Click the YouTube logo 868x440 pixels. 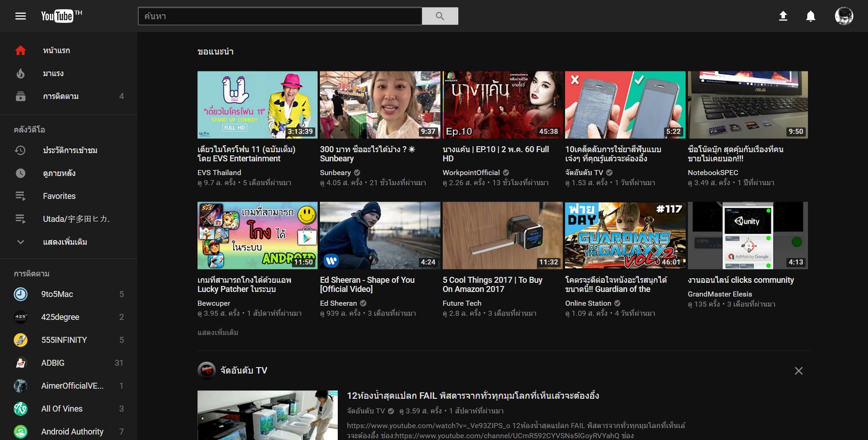[x=58, y=16]
